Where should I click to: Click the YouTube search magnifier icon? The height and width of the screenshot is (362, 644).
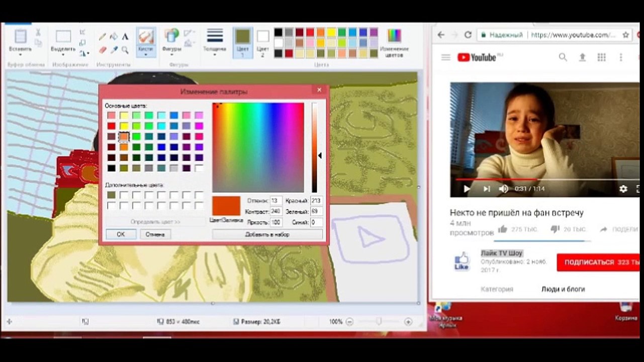[563, 57]
